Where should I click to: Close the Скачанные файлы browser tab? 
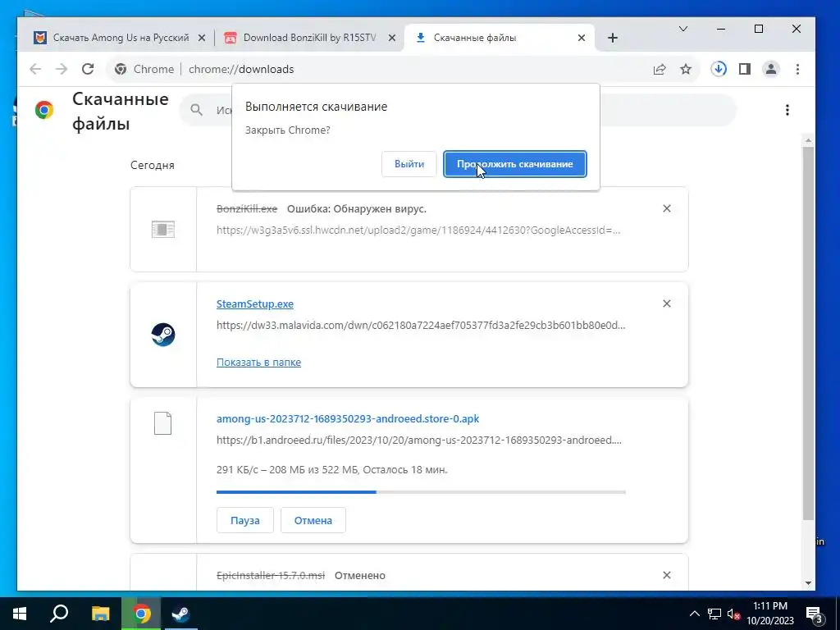582,38
